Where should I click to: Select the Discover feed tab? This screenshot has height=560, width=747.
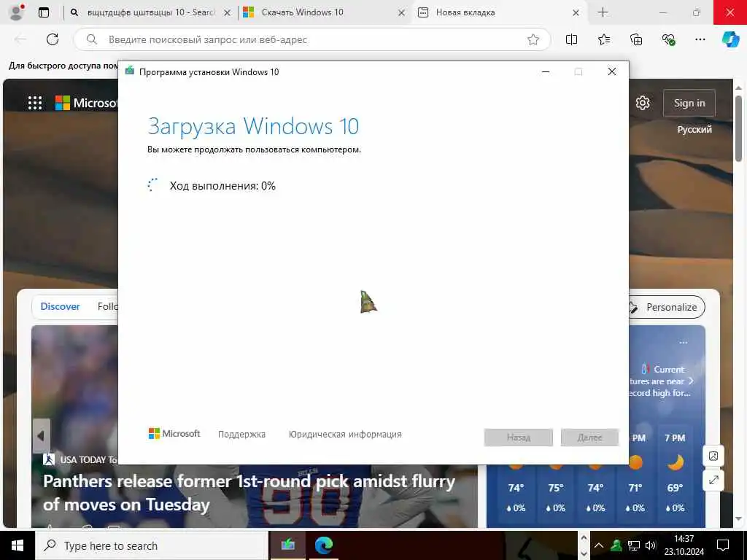60,307
